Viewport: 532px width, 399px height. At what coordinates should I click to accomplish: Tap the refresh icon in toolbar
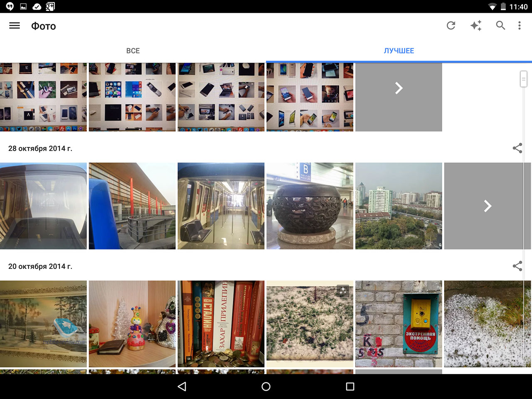click(x=451, y=26)
